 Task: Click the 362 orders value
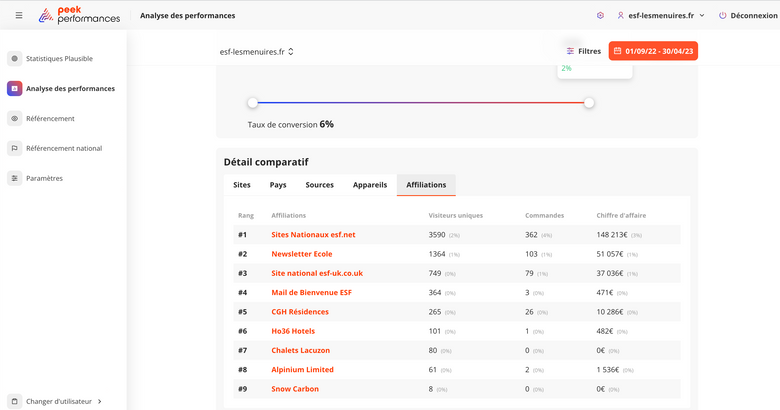531,234
